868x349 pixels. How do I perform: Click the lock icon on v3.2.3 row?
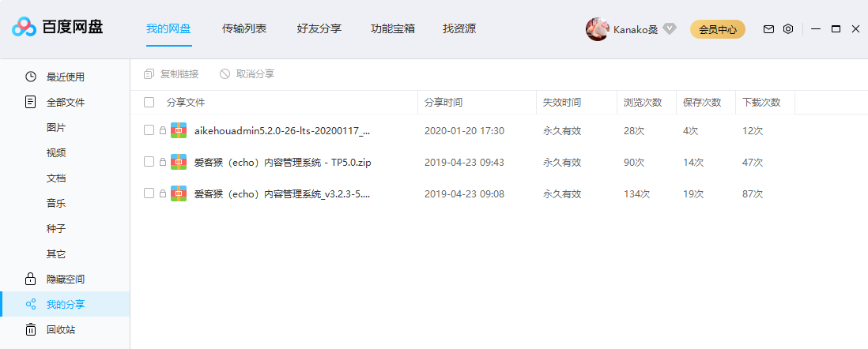pyautogui.click(x=163, y=193)
